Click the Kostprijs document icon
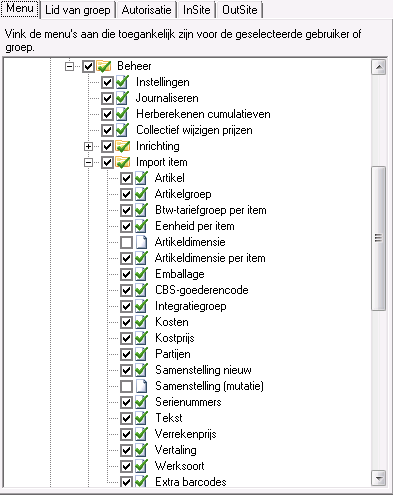This screenshot has height=495, width=393. tap(141, 338)
